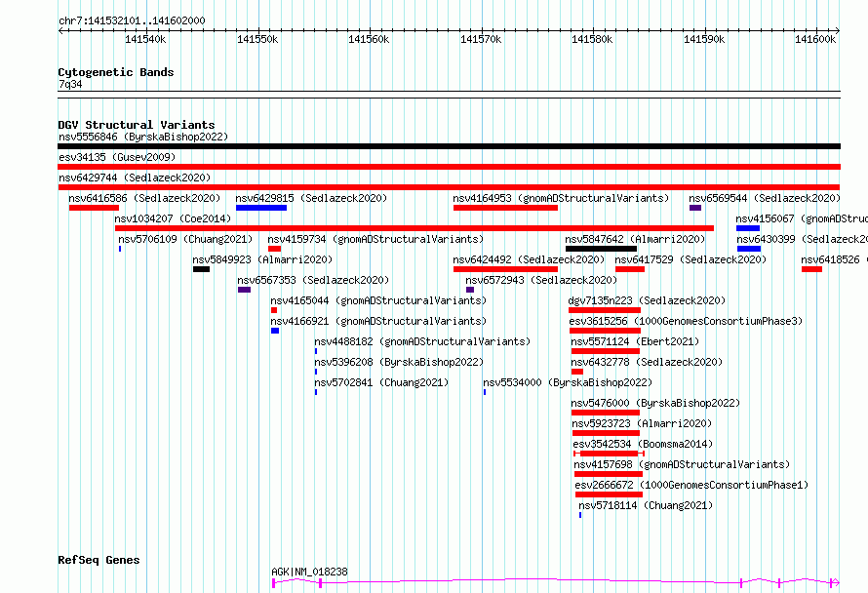
Task: Click esv3615256 (1000GenomesConsortiumPhase3) label
Action: tap(686, 321)
